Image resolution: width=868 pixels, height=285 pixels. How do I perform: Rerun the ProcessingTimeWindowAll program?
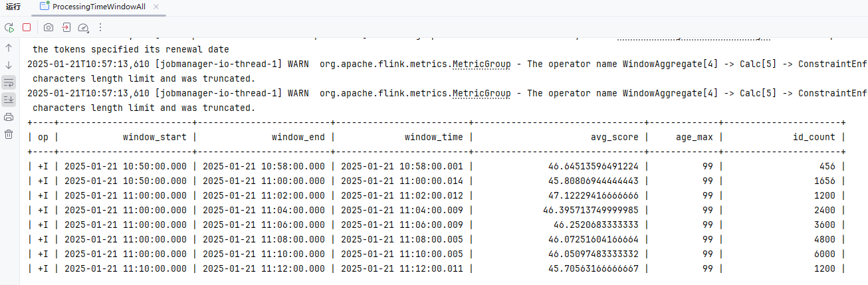[x=9, y=27]
